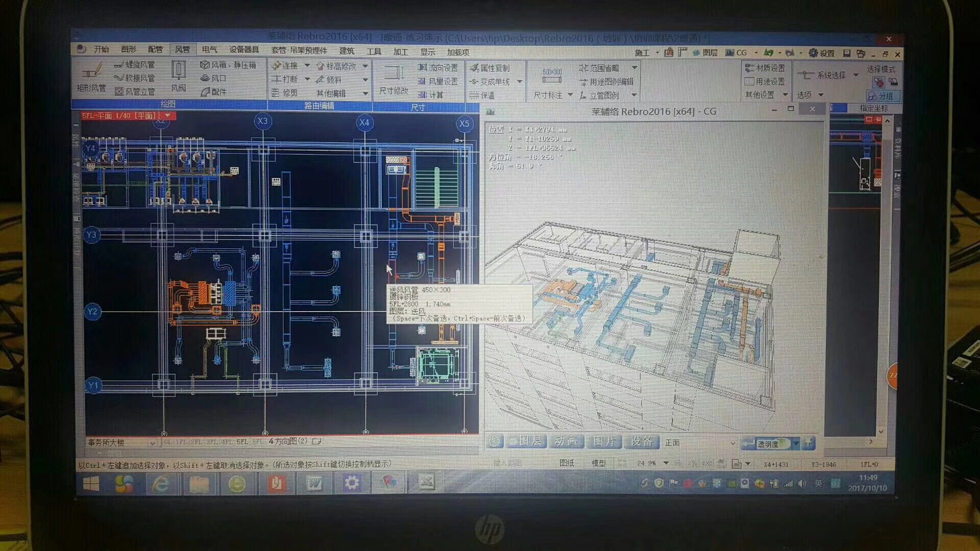
Task: Switch status bar to 图纸 mode
Action: coord(567,463)
